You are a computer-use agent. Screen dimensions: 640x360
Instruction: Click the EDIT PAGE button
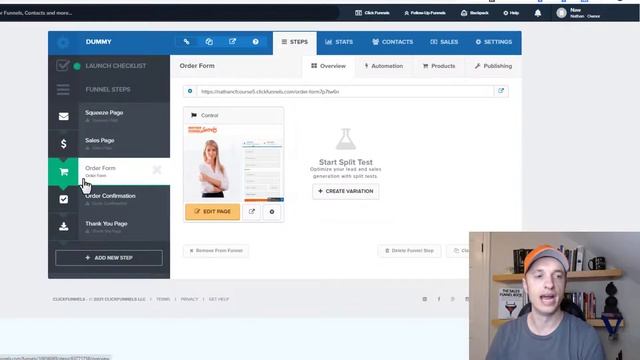point(213,211)
